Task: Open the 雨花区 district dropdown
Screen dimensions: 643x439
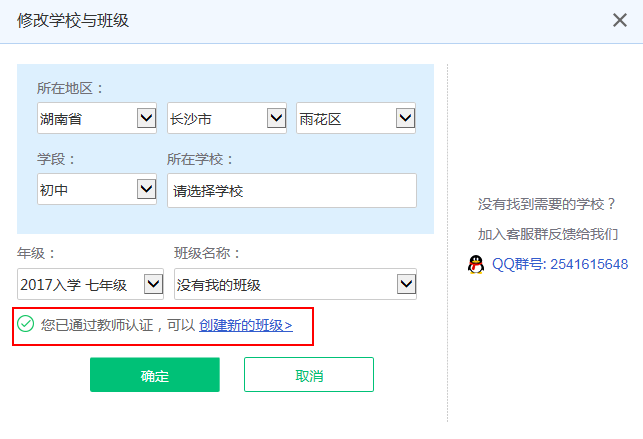Action: (x=356, y=118)
